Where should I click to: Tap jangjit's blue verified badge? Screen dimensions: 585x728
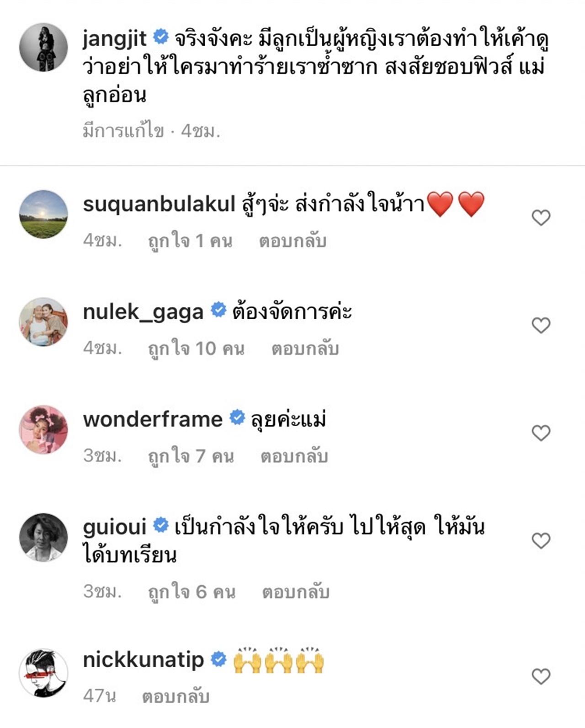click(x=160, y=37)
